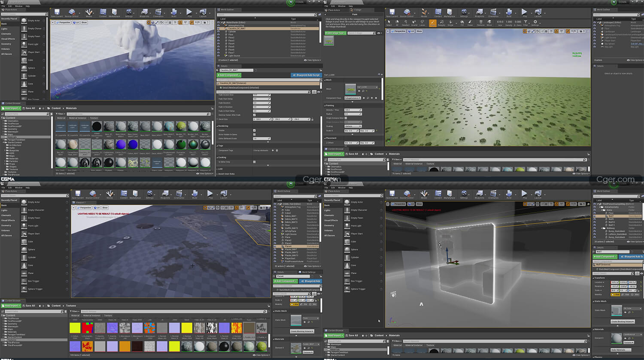The width and height of the screenshot is (644, 360).
Task: Click actor name field Caustics_DC_IMAT in top-left Details
Action: pyautogui.click(x=236, y=70)
